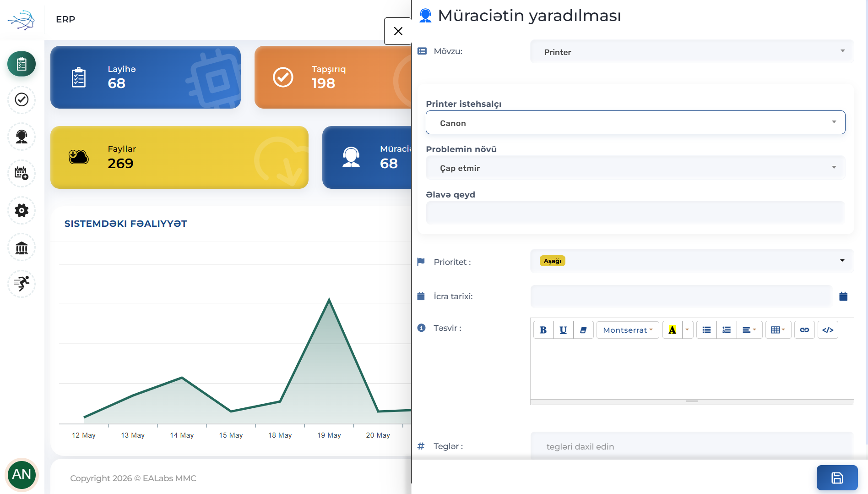
Task: Open the Fayllar 269 card
Action: [179, 157]
